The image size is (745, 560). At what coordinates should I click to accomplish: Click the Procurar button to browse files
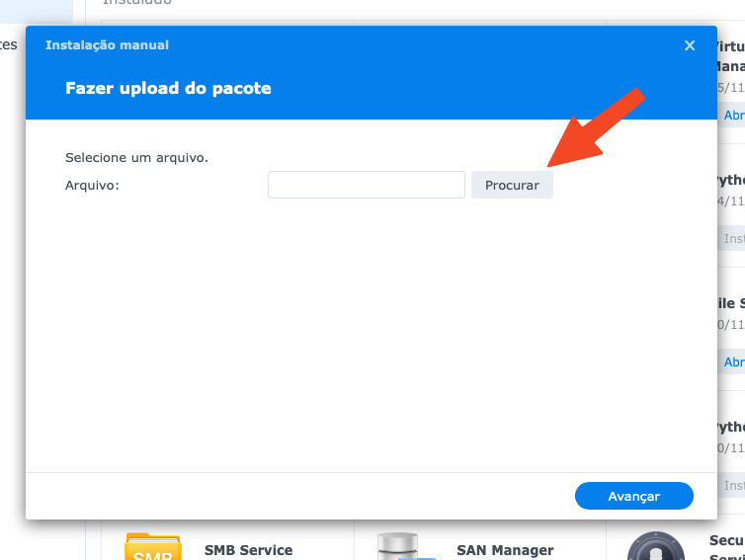pyautogui.click(x=512, y=185)
